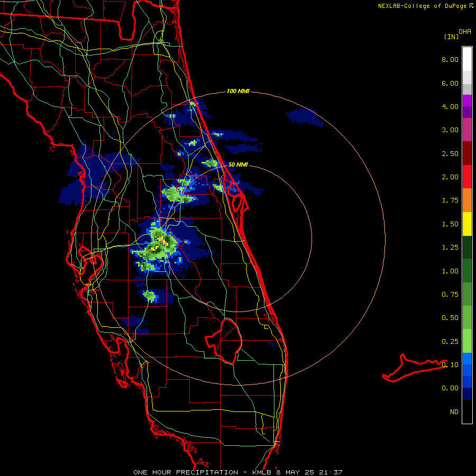Click the 0.50 legend value

click(450, 318)
